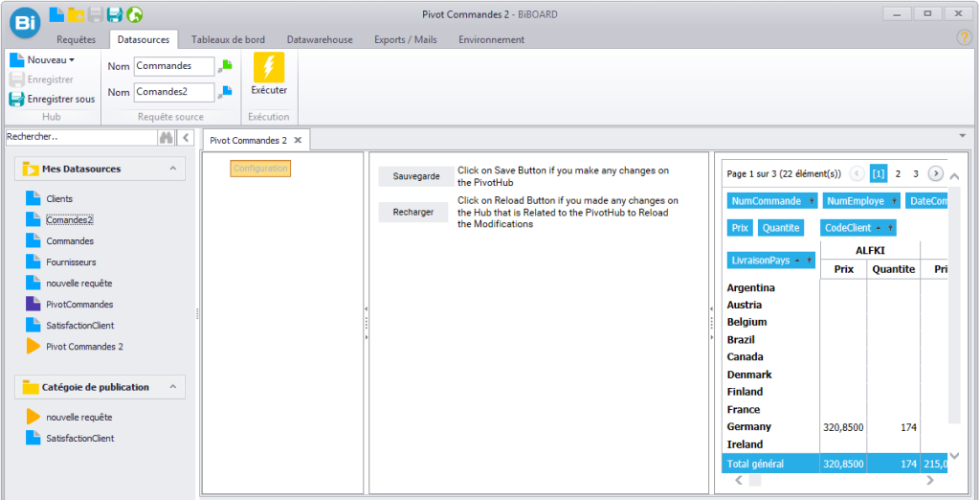Select Commandes in Mes Datasources list
Viewport: 980px width, 500px height.
(70, 241)
